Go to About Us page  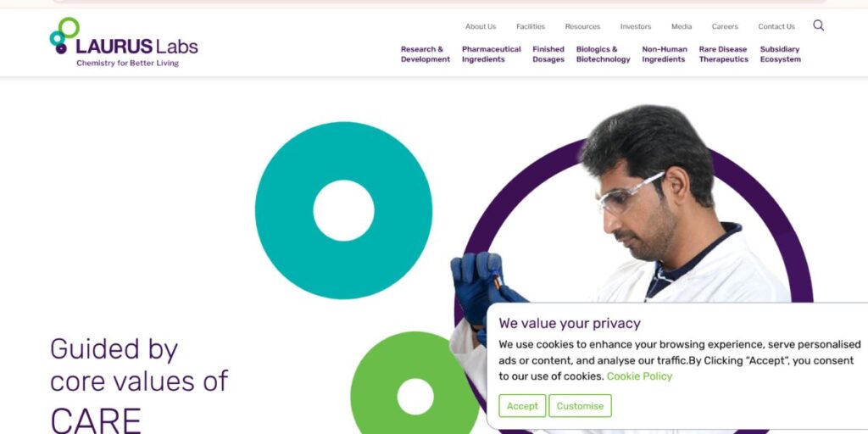click(481, 26)
